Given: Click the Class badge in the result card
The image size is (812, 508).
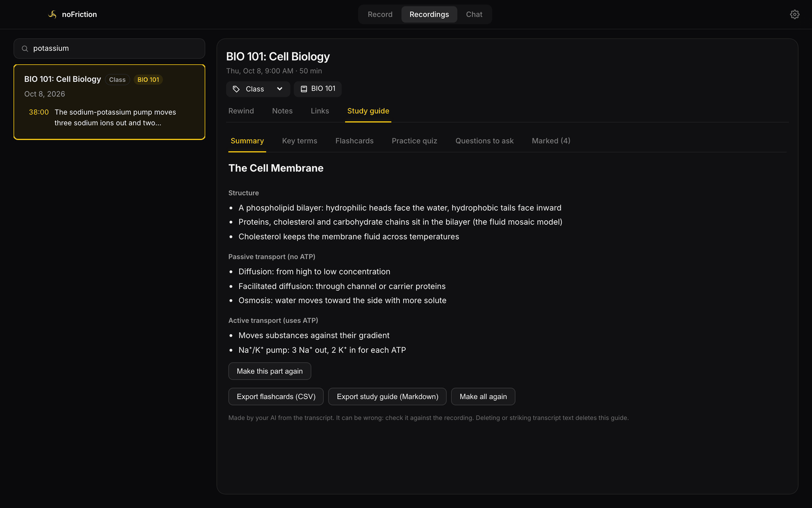Looking at the screenshot, I should coord(117,80).
